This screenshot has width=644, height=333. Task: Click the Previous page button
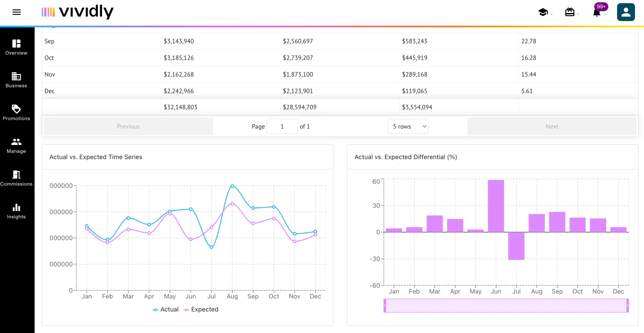coord(128,127)
